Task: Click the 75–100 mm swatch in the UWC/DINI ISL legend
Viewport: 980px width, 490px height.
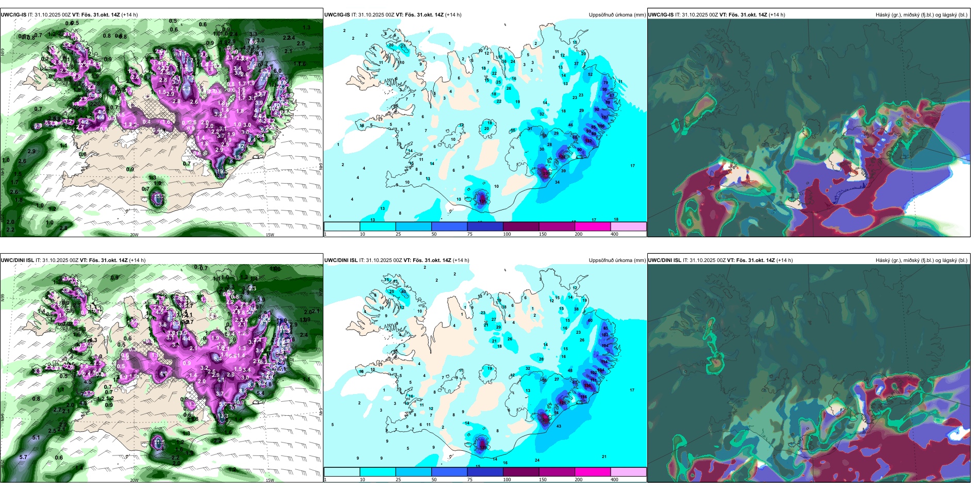Action: pos(485,472)
